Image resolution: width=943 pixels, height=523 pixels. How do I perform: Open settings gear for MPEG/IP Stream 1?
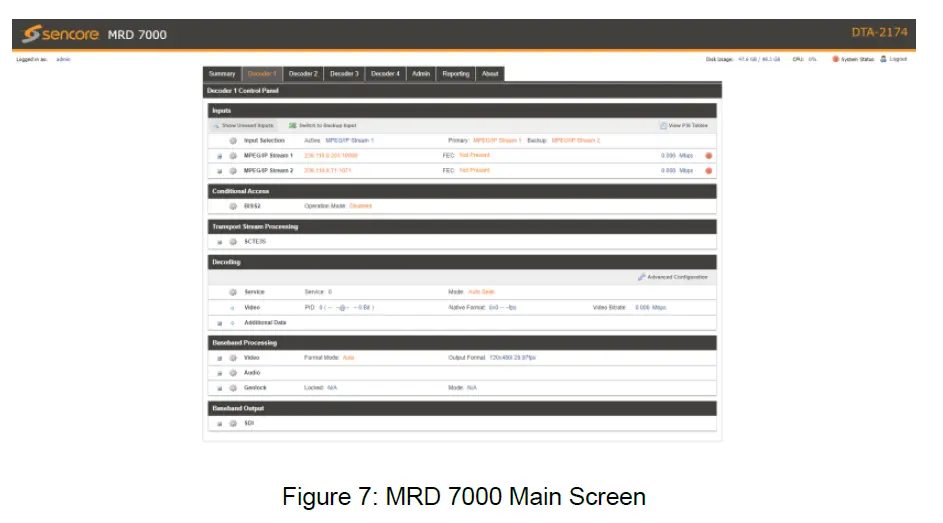(233, 156)
